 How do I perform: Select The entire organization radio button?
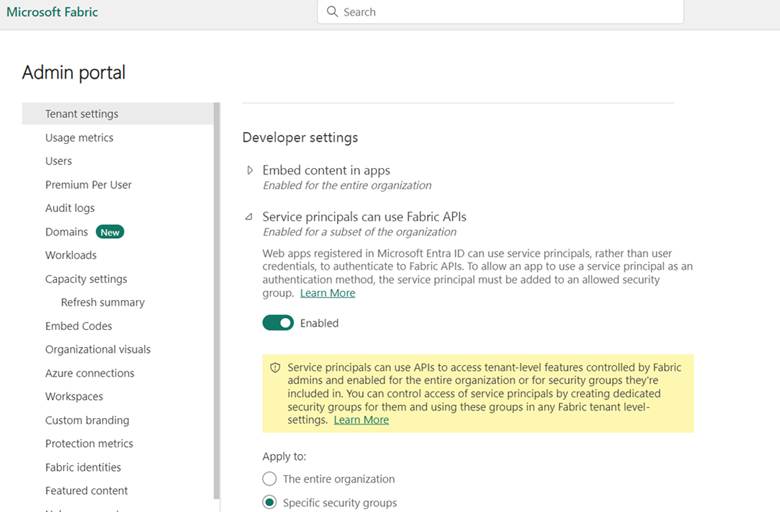[x=269, y=479]
